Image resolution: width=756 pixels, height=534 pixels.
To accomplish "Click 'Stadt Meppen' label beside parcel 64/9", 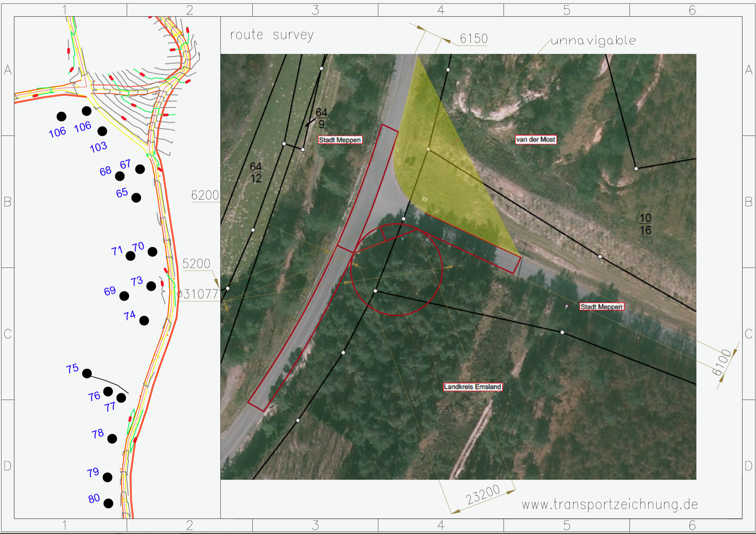I will click(340, 140).
